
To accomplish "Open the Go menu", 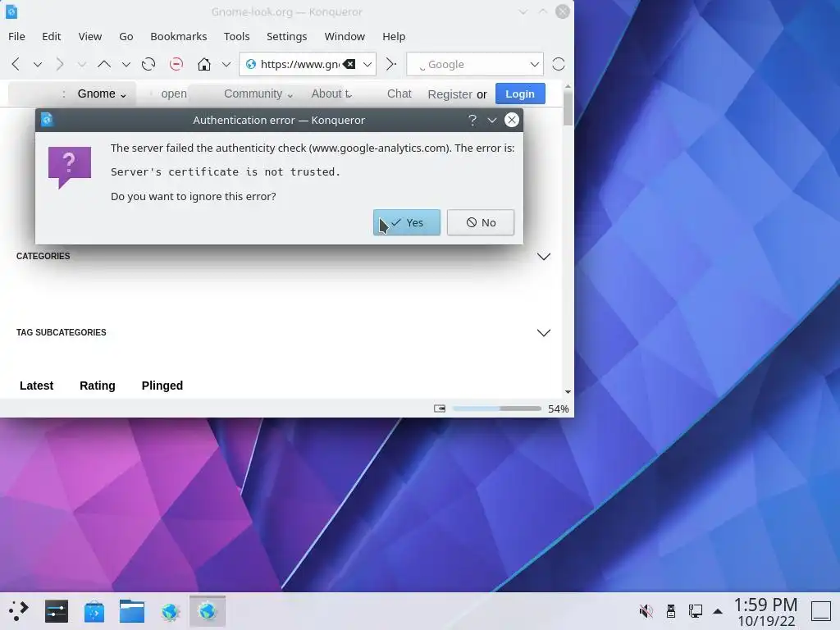I will point(126,36).
